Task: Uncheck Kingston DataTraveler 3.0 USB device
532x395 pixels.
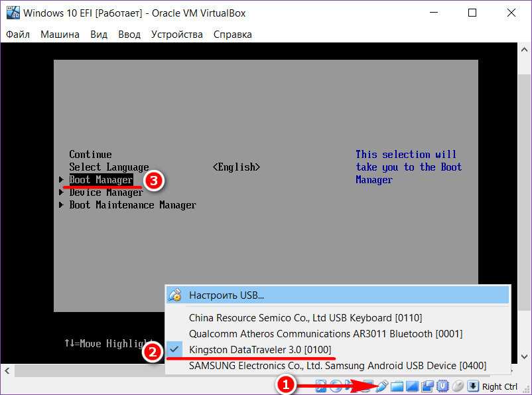Action: 259,350
